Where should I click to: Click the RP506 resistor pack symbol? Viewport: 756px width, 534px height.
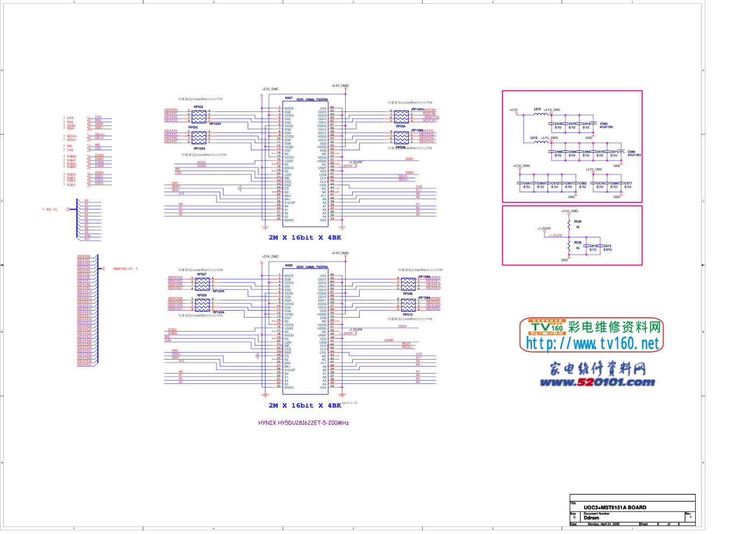click(401, 137)
